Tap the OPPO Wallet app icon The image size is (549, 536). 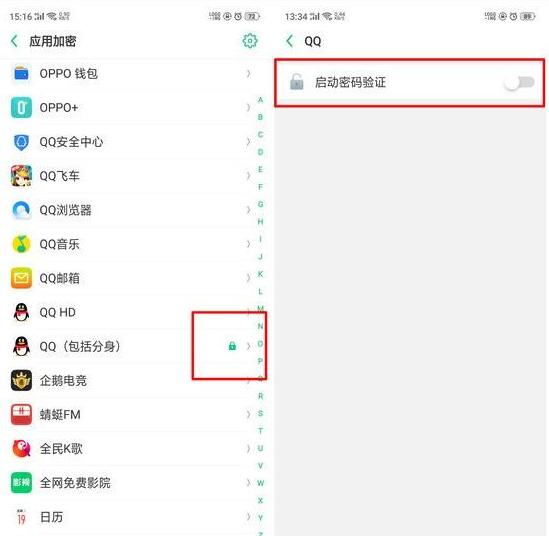(x=21, y=74)
